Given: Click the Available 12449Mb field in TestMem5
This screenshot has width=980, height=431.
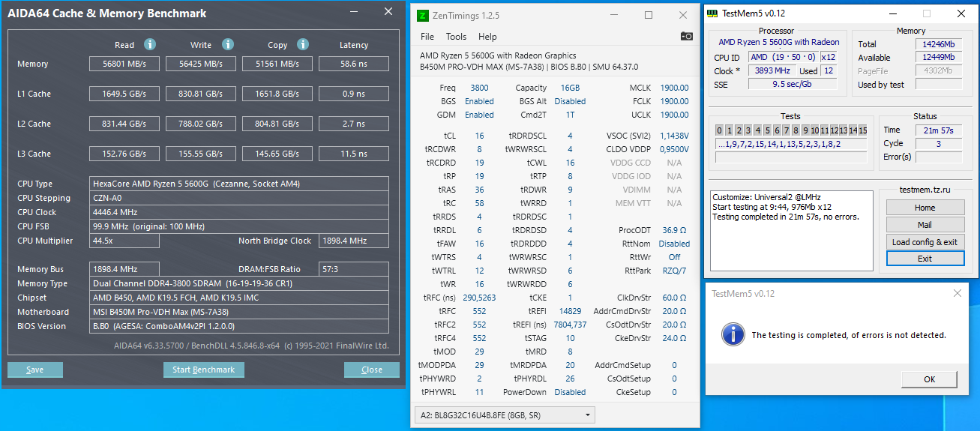Looking at the screenshot, I should [x=939, y=58].
